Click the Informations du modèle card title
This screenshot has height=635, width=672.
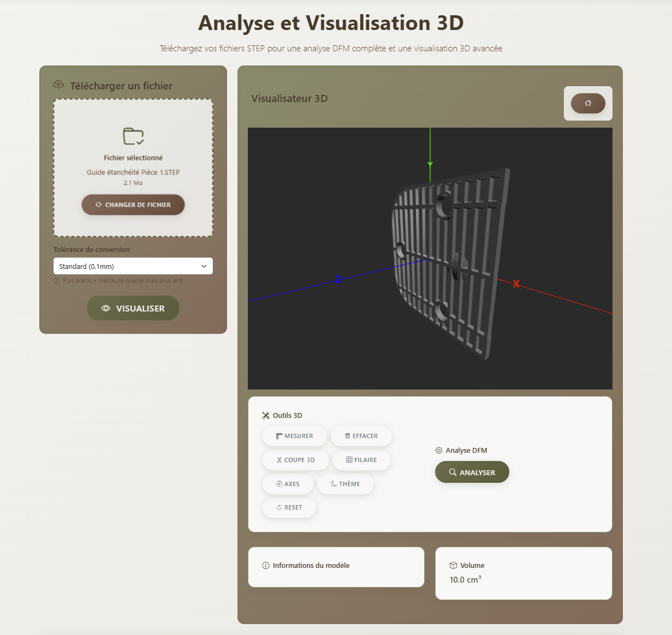[x=311, y=565]
